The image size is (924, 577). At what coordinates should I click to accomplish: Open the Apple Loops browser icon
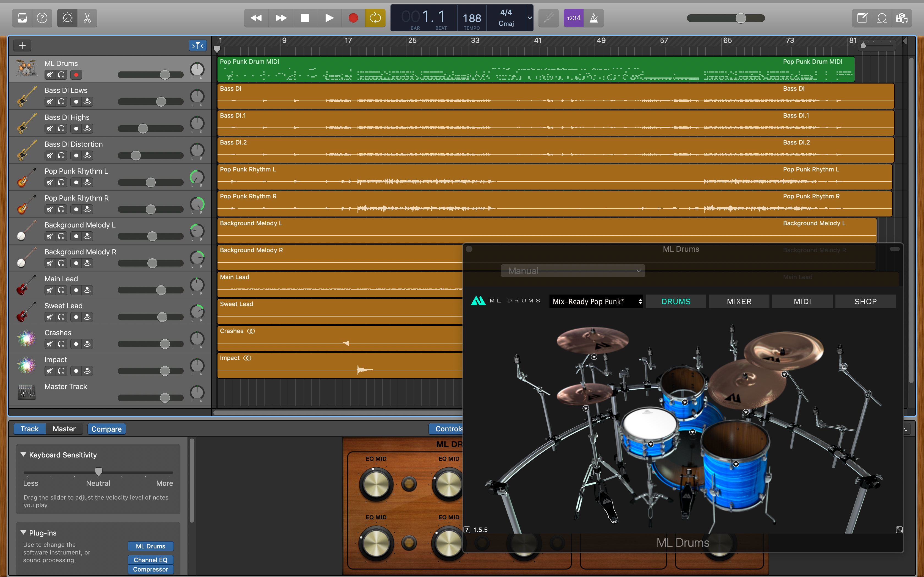882,18
